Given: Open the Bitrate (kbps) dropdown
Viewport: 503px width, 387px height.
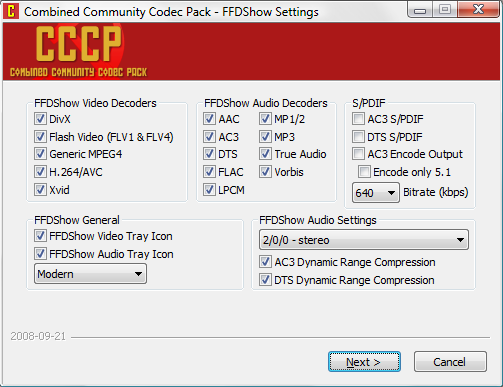Looking at the screenshot, I should 376,192.
